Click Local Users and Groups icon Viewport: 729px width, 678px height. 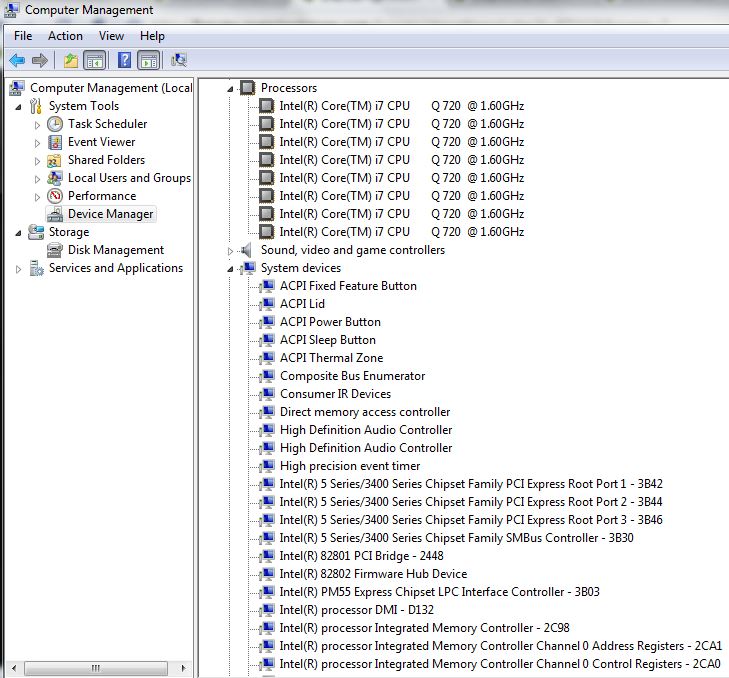click(x=54, y=178)
